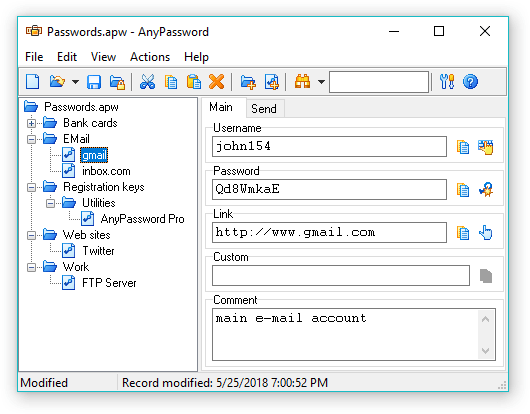Open the Actions menu
Viewport: 530px width, 414px height.
[150, 57]
